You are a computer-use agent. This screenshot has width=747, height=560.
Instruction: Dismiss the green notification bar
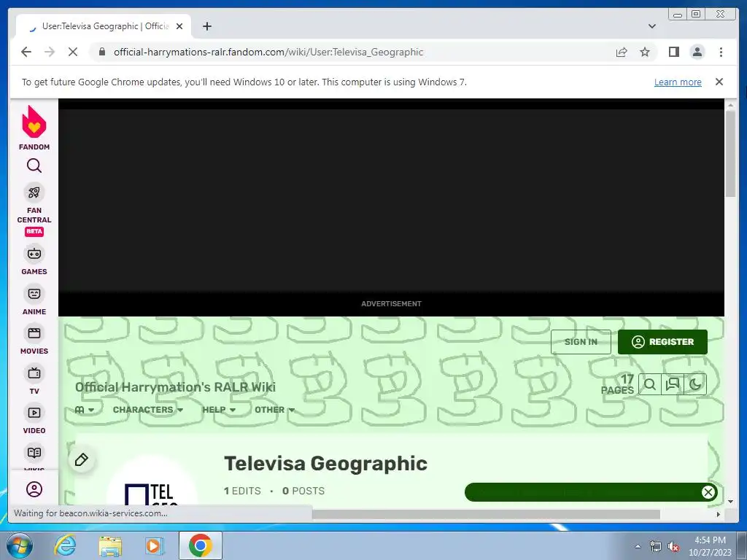[708, 492]
